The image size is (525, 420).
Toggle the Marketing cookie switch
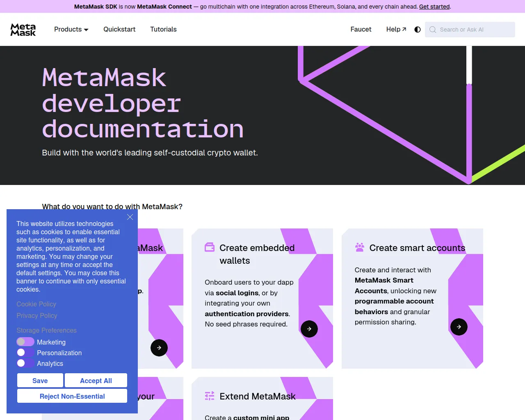tap(25, 342)
